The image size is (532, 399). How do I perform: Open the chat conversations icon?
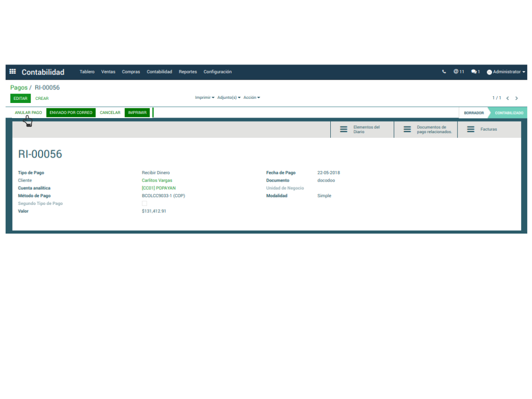475,72
